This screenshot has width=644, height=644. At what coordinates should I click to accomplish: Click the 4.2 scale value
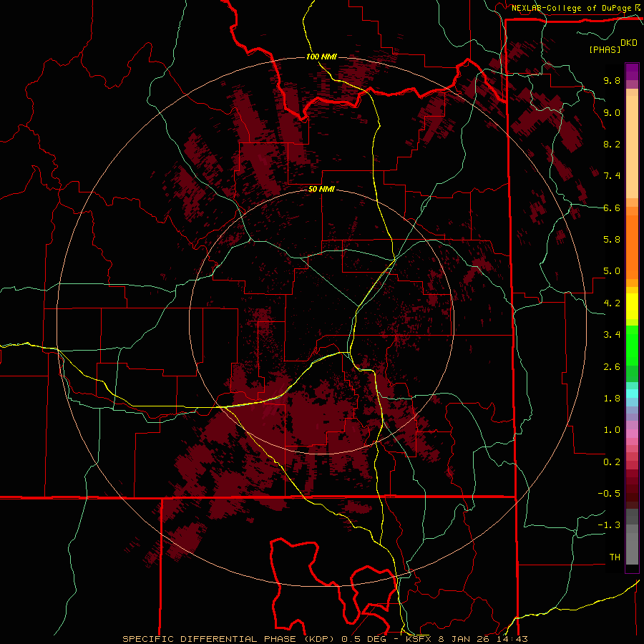pyautogui.click(x=612, y=303)
